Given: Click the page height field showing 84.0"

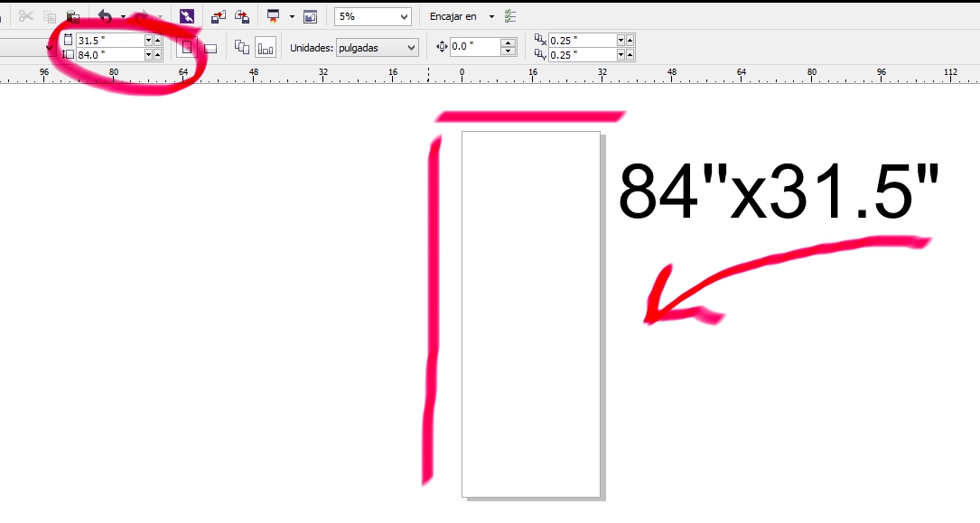Looking at the screenshot, I should [x=108, y=54].
